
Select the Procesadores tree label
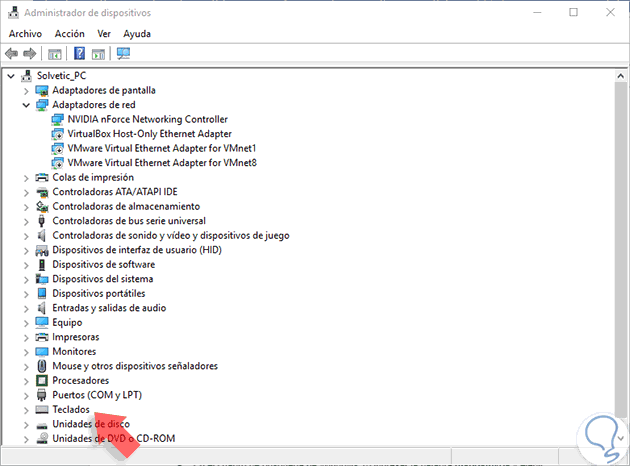[x=80, y=380]
